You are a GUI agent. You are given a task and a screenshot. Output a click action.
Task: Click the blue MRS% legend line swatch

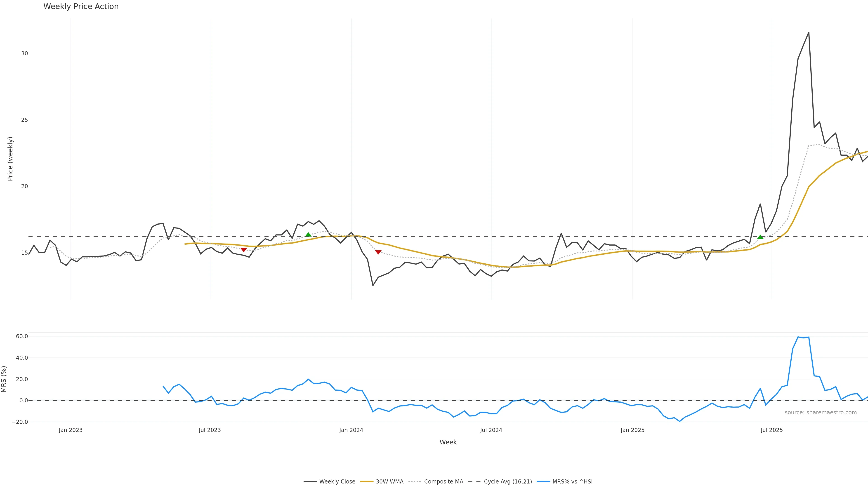tap(543, 482)
